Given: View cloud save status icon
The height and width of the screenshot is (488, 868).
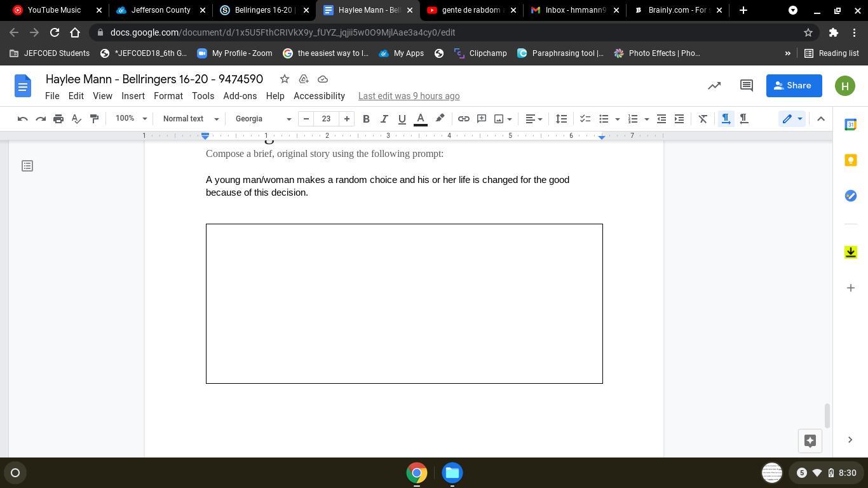Looking at the screenshot, I should (323, 79).
